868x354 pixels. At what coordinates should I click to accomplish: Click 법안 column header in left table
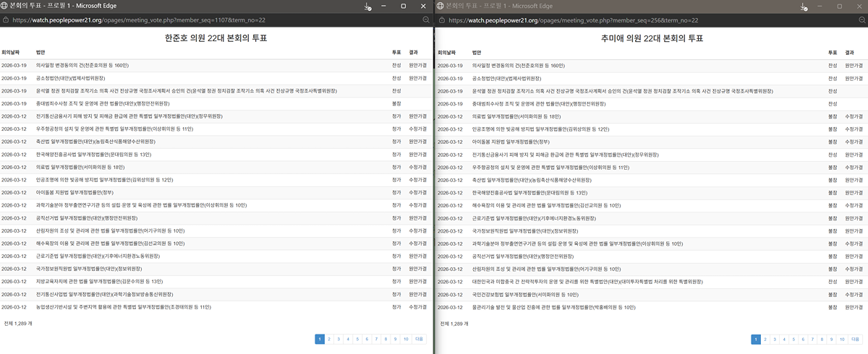coord(41,53)
